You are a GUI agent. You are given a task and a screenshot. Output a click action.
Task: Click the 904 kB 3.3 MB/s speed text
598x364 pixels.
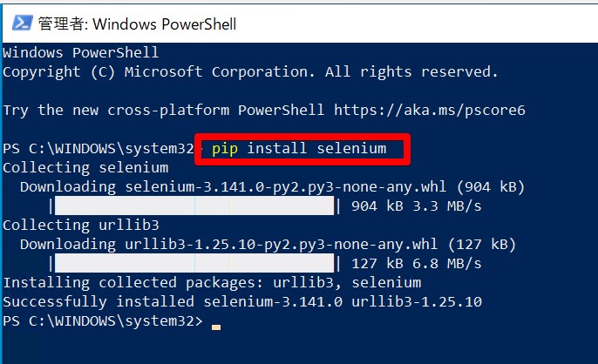[417, 206]
